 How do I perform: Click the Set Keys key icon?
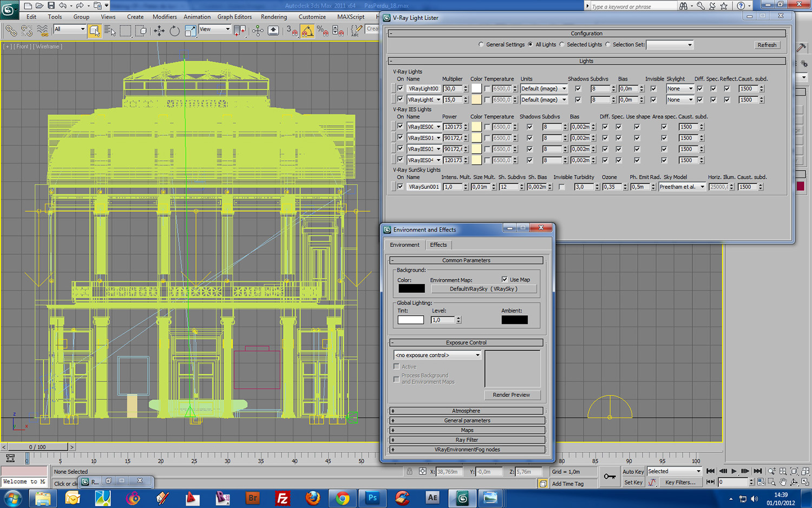pyautogui.click(x=610, y=477)
